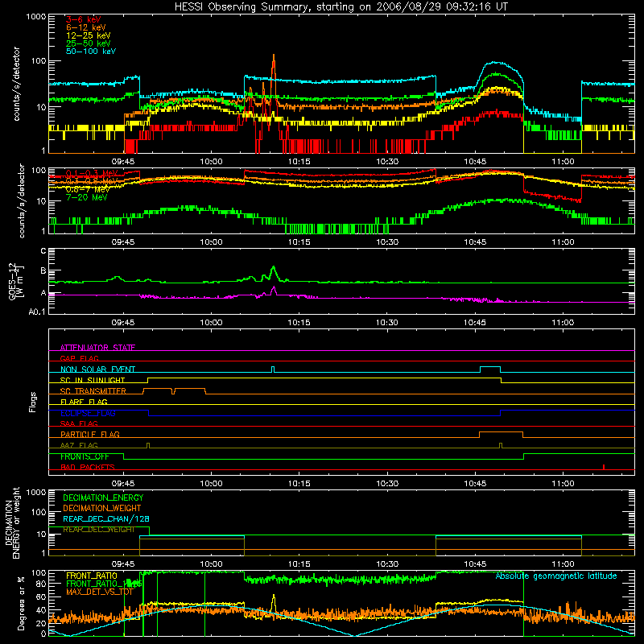Select the red 3-6 keV legend label

tap(84, 19)
